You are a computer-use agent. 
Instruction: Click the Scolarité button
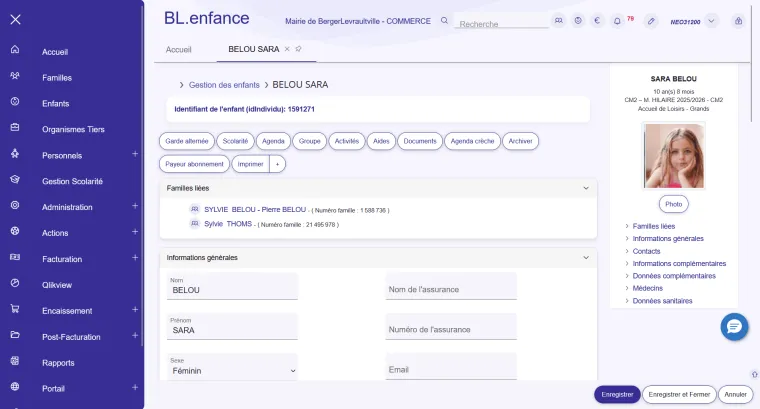[x=235, y=141]
